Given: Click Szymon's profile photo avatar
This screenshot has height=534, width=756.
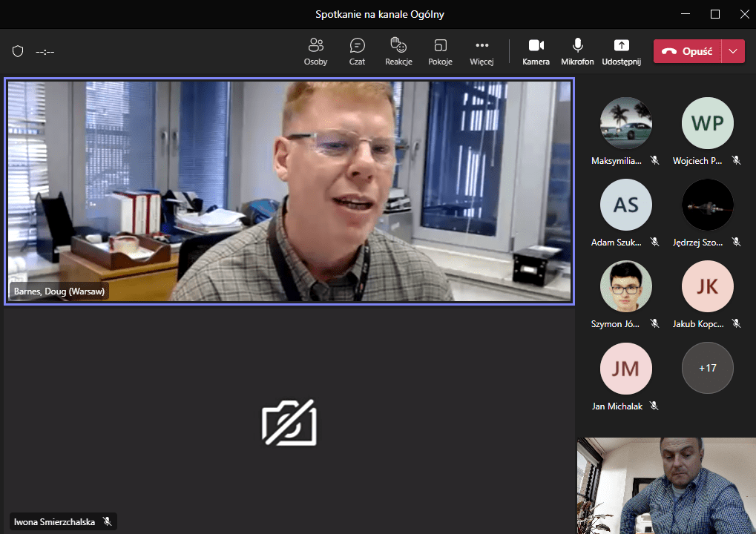Looking at the screenshot, I should point(625,286).
